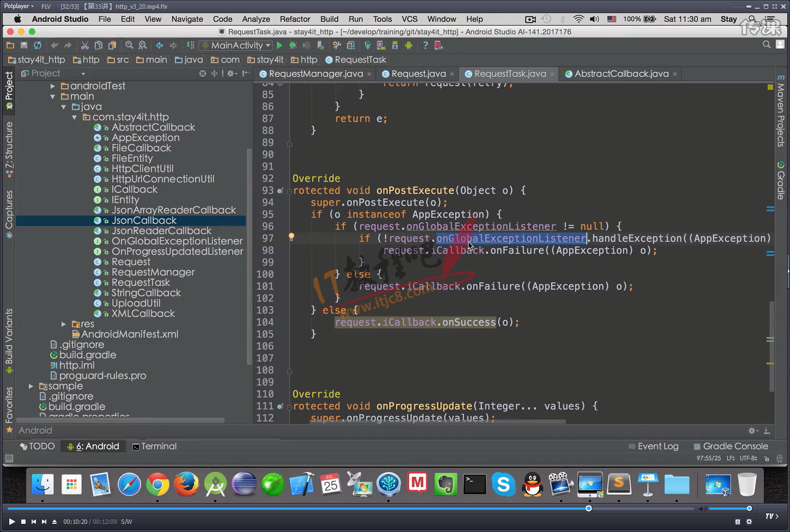Click the Copy toolbar icon
Image resolution: width=790 pixels, height=532 pixels.
(x=99, y=46)
